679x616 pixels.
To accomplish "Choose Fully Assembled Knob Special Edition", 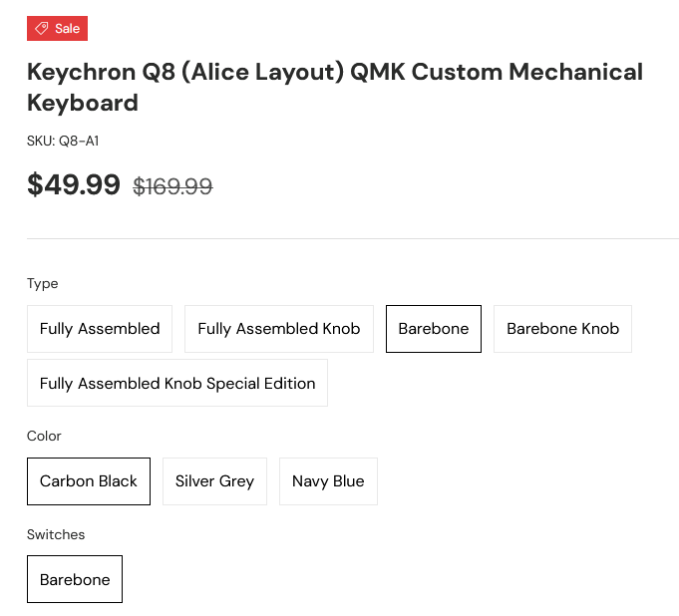I will (177, 384).
